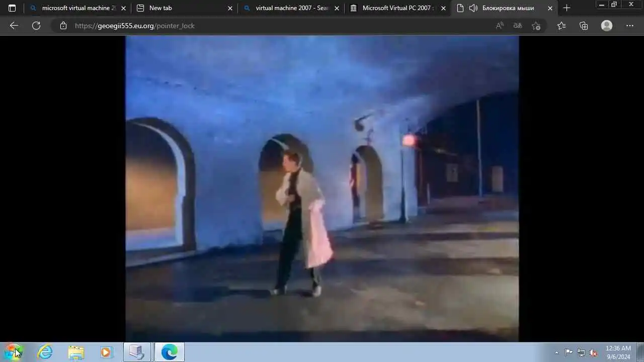
Task: Switch to 'virtual machine 2007 - Search' tab
Action: (x=291, y=8)
